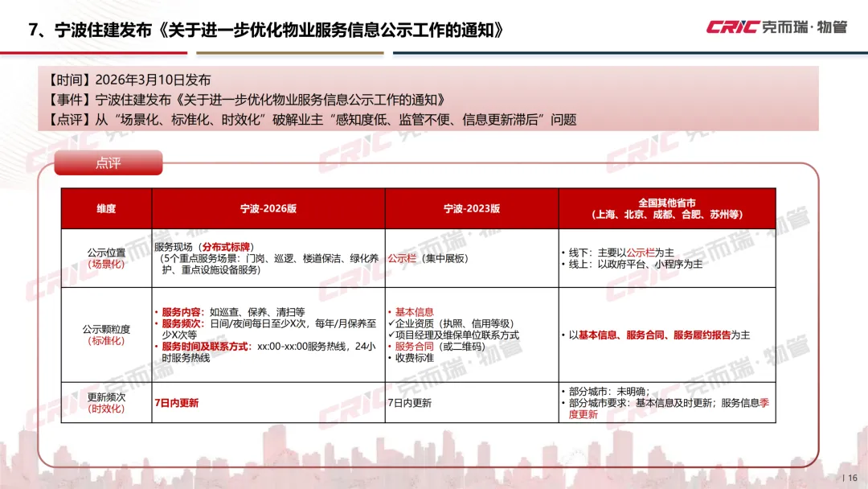Click the 基本信息 bullet in 2023 column
This screenshot has width=868, height=489.
coord(411,312)
